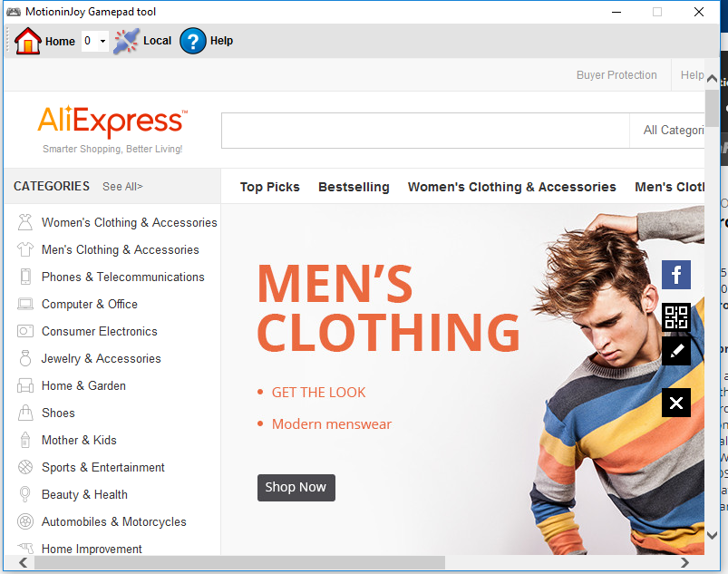The height and width of the screenshot is (574, 728).
Task: Click the AliExpress search input field
Action: coord(425,131)
